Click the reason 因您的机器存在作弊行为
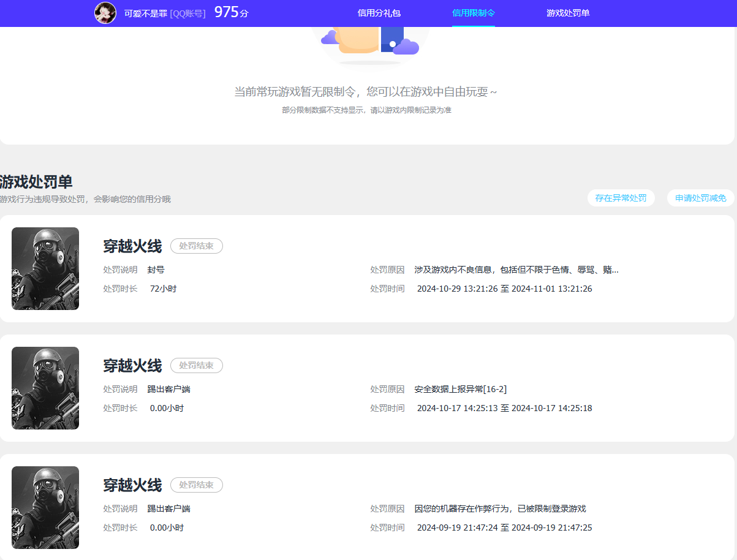Viewport: 737px width, 560px height. (x=501, y=509)
